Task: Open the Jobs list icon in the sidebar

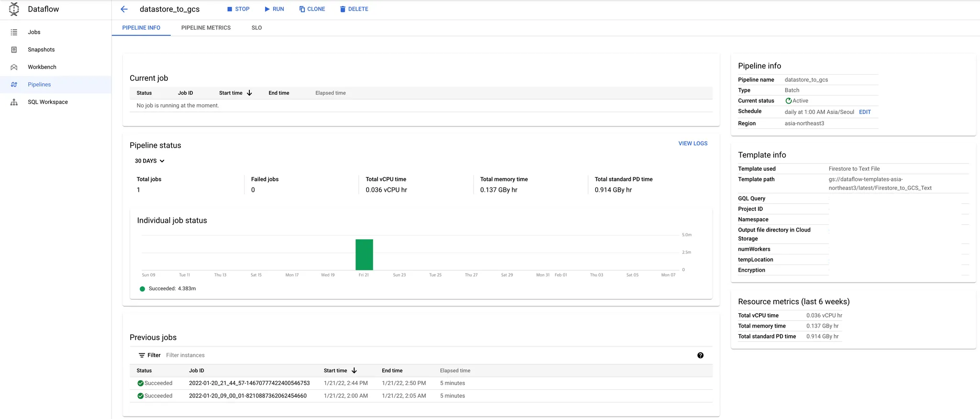Action: (14, 32)
